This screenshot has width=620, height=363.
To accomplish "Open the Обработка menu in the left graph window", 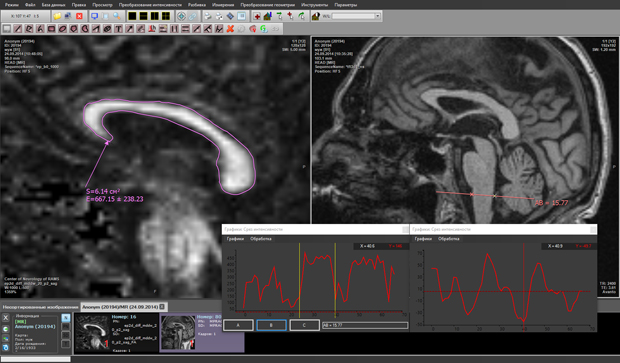I will click(261, 239).
